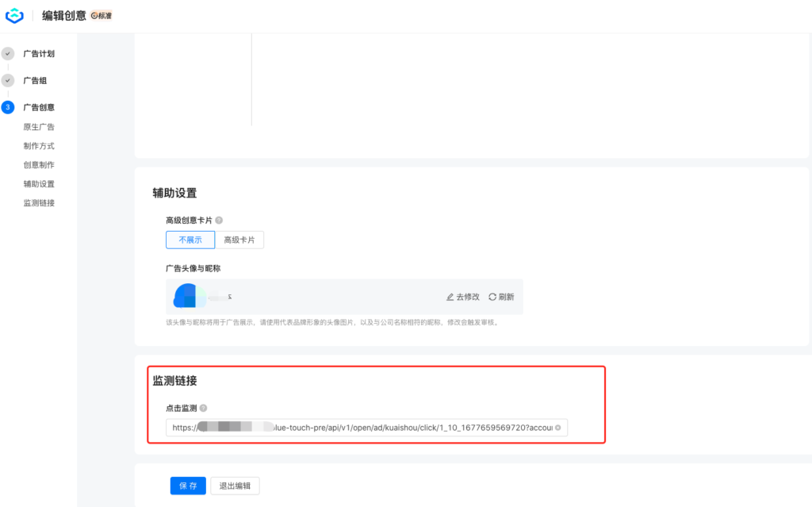Click the platform logo in the header
This screenshot has height=507, width=812.
coord(14,16)
